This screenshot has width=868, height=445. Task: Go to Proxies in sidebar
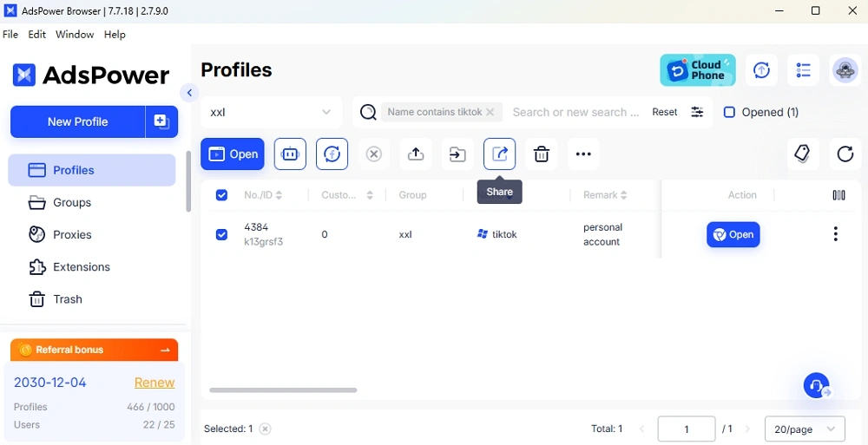pos(72,234)
